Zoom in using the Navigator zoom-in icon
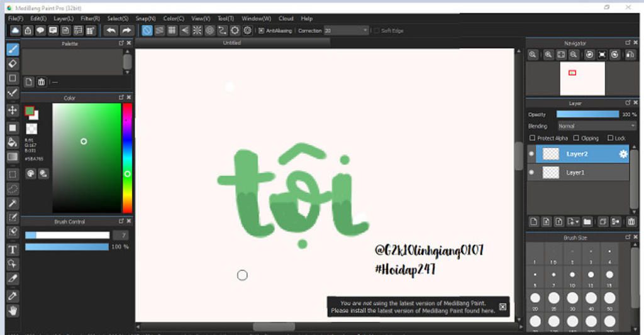The image size is (644, 335). point(548,55)
